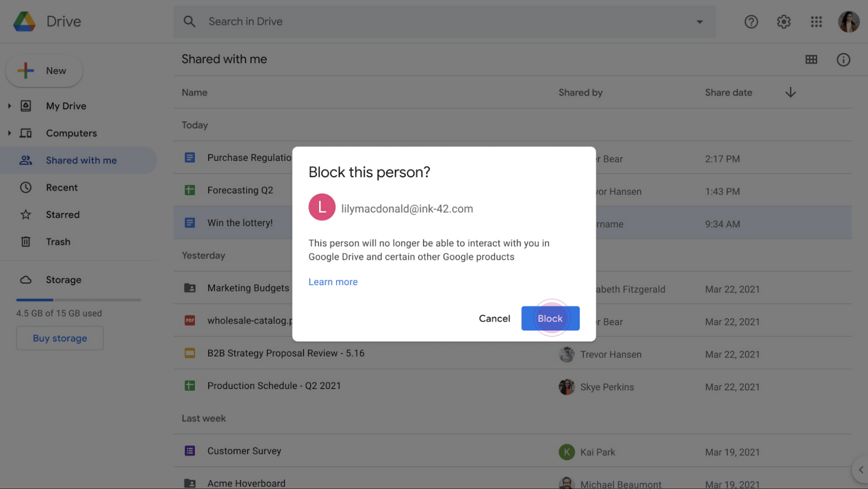Open the Recent section
Screen dimensions: 868x489
pyautogui.click(x=62, y=187)
